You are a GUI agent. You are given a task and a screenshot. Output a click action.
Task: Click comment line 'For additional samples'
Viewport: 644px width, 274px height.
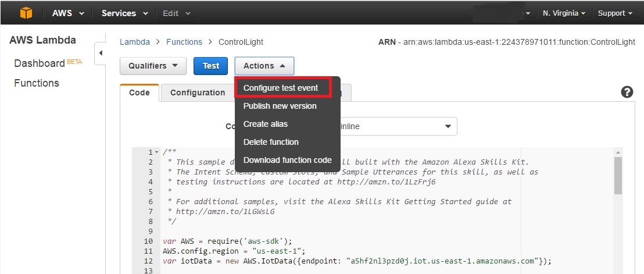(339, 202)
